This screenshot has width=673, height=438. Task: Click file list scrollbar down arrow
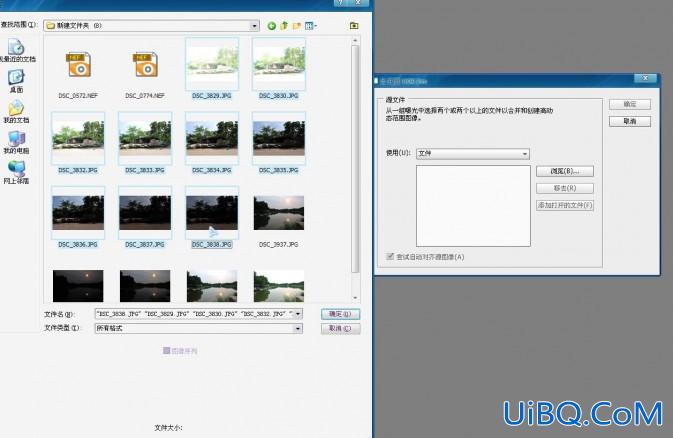coord(355,298)
